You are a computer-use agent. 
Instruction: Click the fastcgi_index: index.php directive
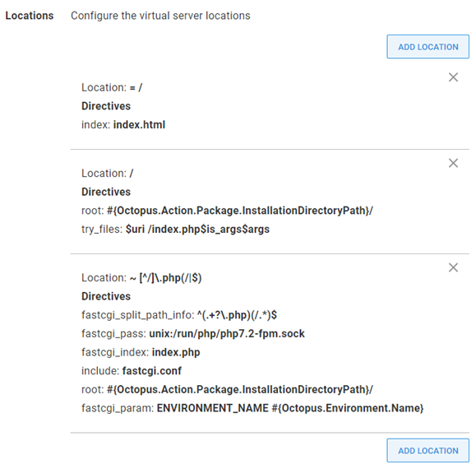[141, 352]
